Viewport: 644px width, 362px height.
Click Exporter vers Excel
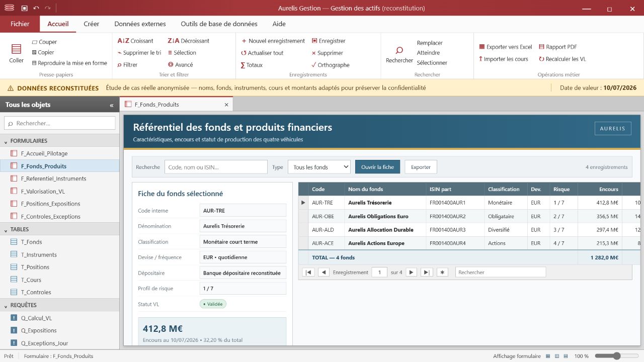(x=506, y=47)
